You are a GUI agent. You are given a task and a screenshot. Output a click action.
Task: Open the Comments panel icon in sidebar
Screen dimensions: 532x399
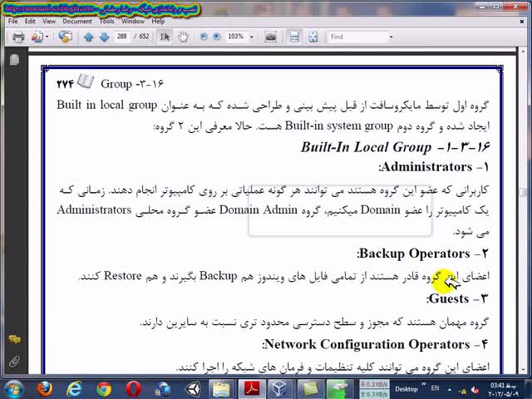click(x=14, y=338)
